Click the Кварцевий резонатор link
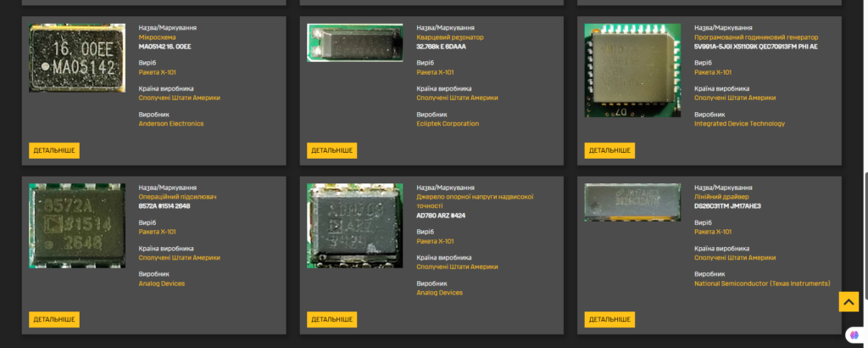The height and width of the screenshot is (348, 868). (x=449, y=37)
